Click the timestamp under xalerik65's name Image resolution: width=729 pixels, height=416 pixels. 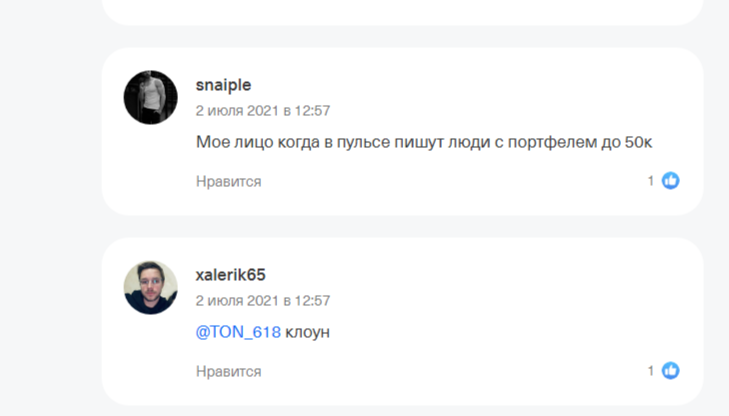[x=263, y=300]
